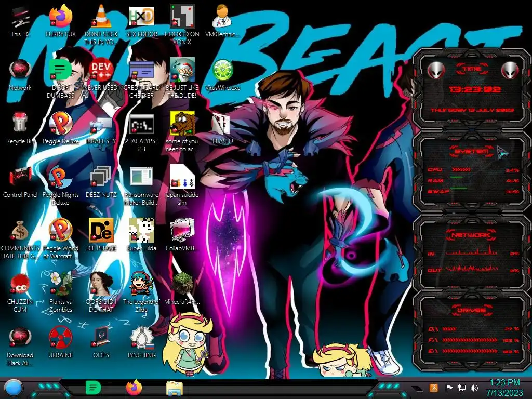
Task: Click the UKRAINE radiation symbol icon
Action: pos(60,343)
